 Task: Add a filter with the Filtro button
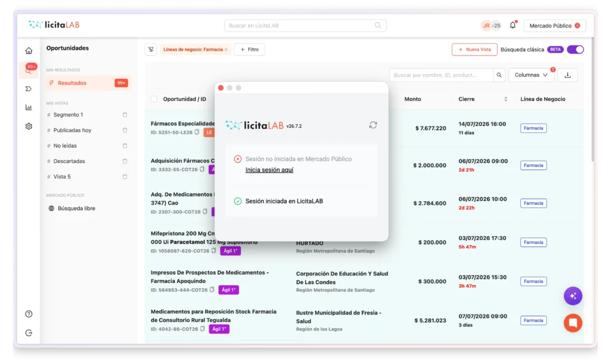point(249,50)
